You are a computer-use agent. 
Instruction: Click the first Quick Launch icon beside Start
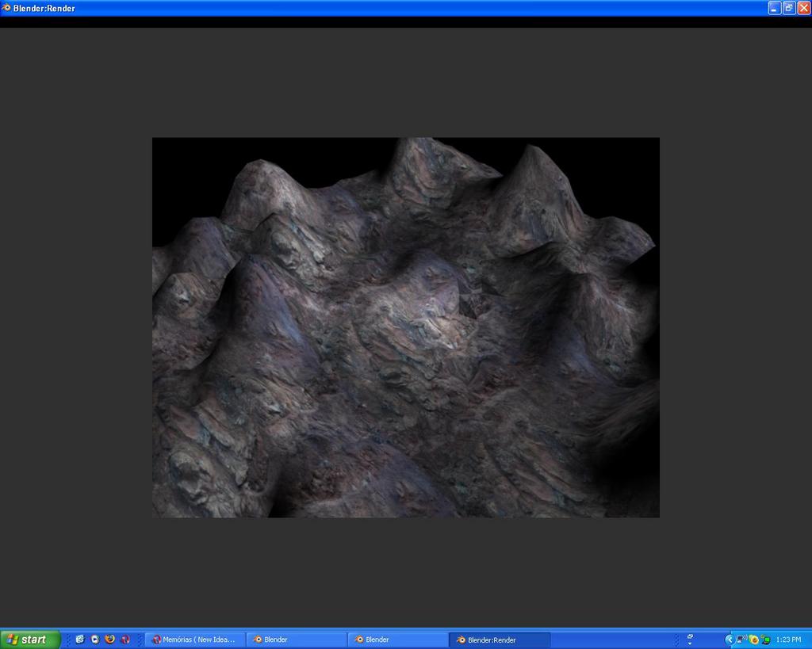[80, 639]
